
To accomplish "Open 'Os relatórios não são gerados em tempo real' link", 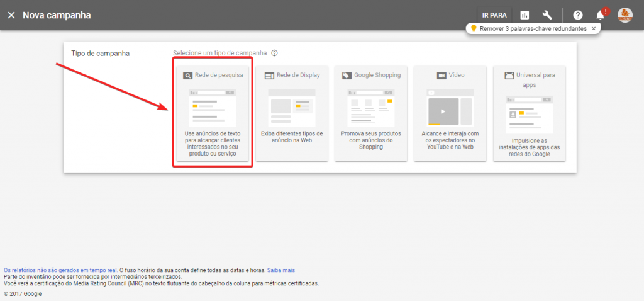I will pos(61,270).
